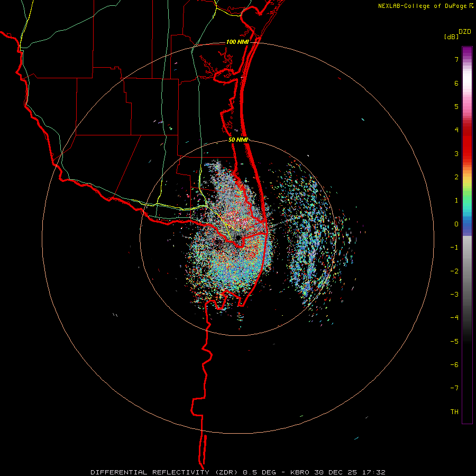The image size is (476, 476).
Task: Click the 100 NMI range ring label
Action: click(237, 42)
